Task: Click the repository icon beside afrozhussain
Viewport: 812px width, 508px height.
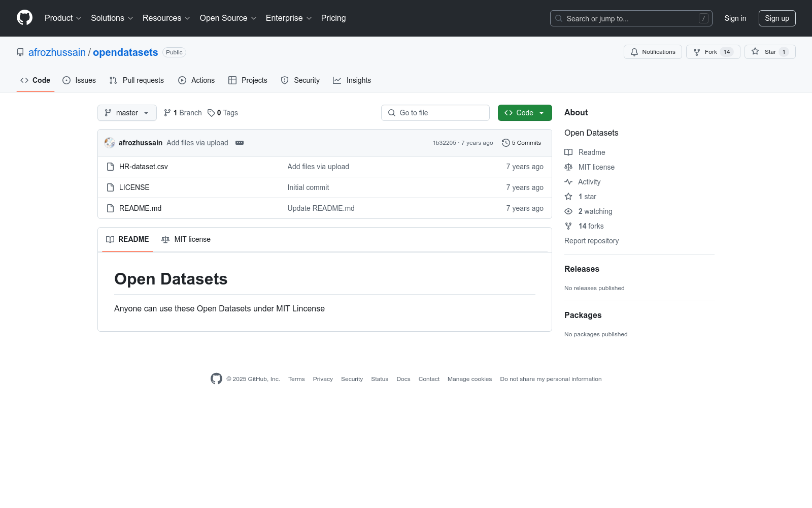Action: point(20,52)
